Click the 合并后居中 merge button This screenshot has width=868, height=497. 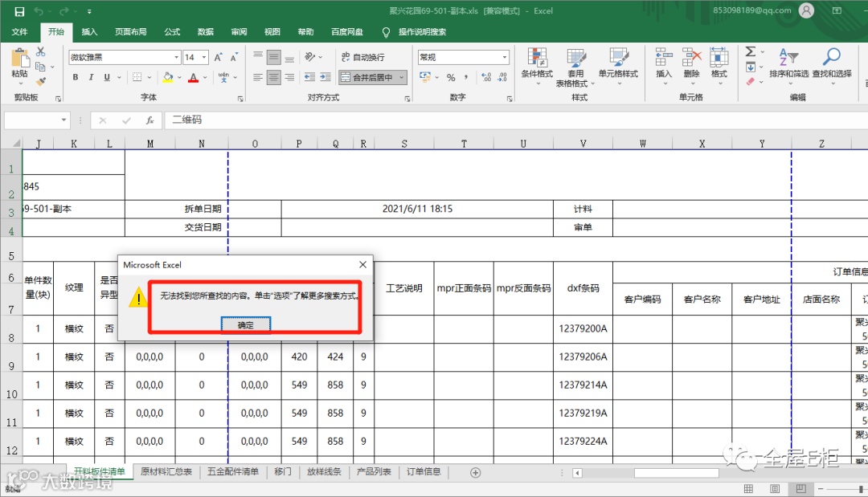(367, 77)
